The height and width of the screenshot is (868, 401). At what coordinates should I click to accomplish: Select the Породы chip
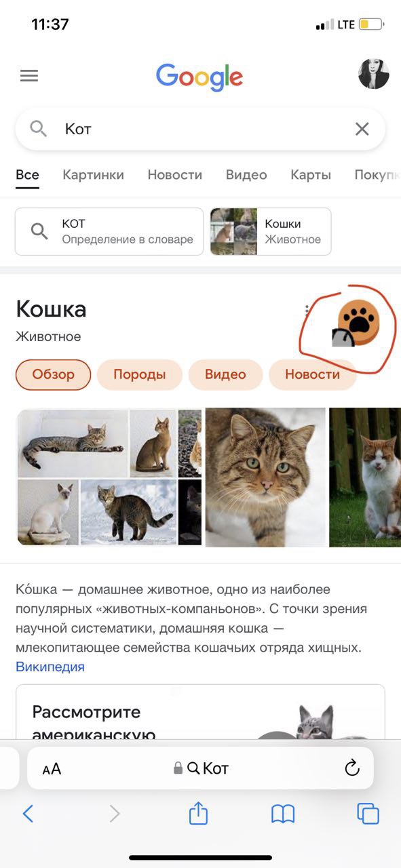pyautogui.click(x=140, y=374)
